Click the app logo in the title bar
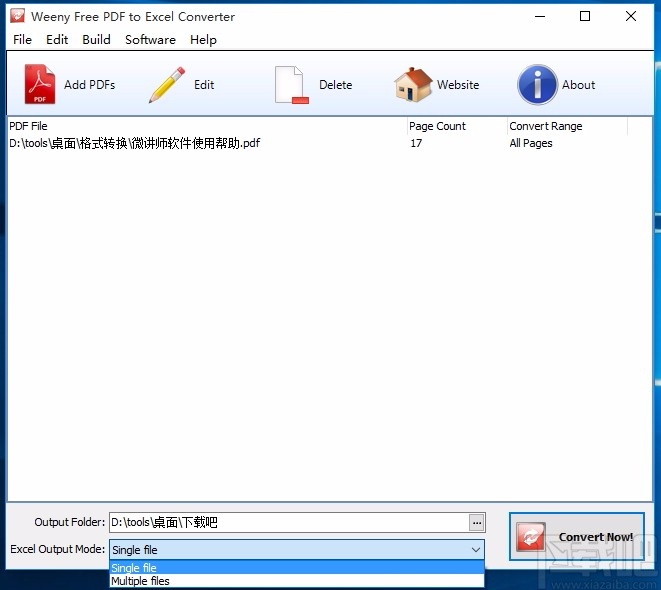Viewport: 661px width, 590px height. tap(17, 16)
